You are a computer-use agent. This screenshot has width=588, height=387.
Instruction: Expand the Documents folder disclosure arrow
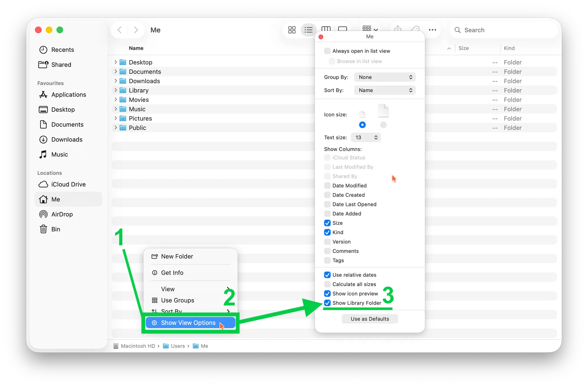[116, 72]
